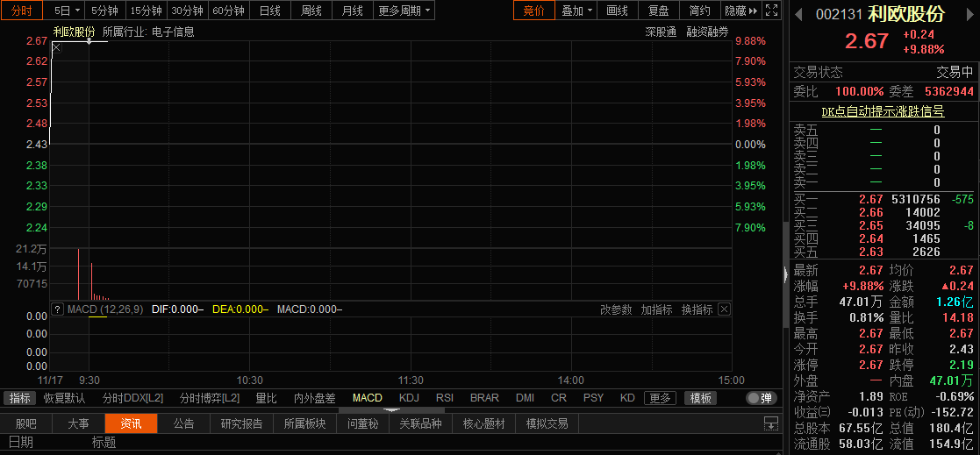980x455 pixels.
Task: Select the 公告 announcements tab
Action: (183, 423)
